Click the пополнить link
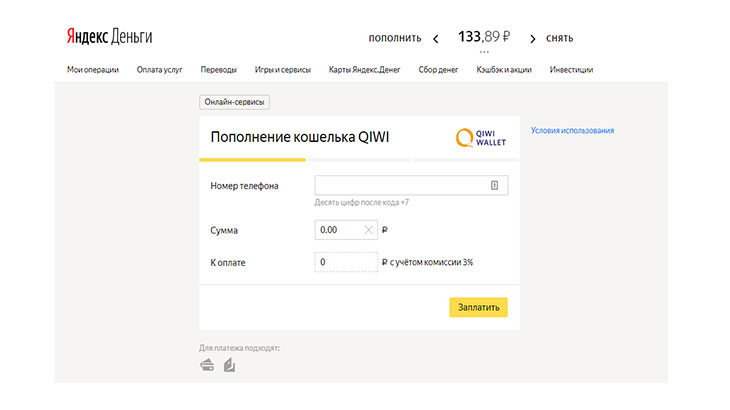This screenshot has width=730, height=410. click(395, 38)
